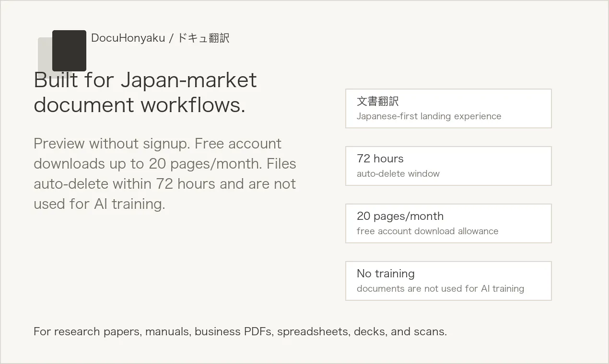
Task: Click the documents are not used caption
Action: click(440, 289)
